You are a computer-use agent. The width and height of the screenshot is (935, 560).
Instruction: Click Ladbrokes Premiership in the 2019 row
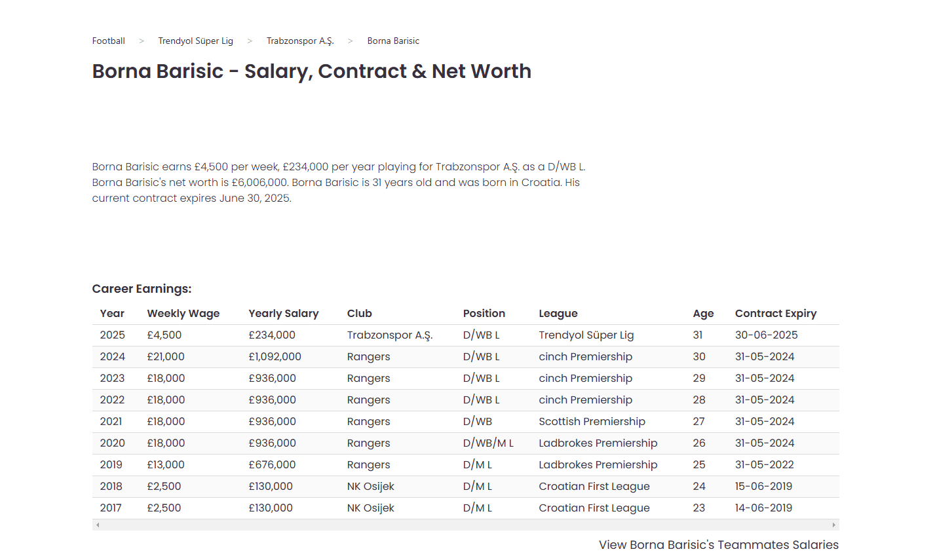point(598,465)
